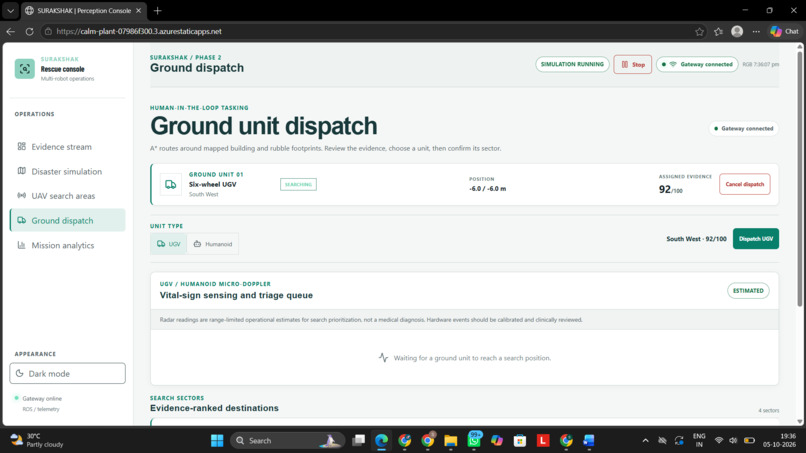Image resolution: width=806 pixels, height=453 pixels.
Task: Click the Gateway connected pill beside title
Action: point(744,129)
